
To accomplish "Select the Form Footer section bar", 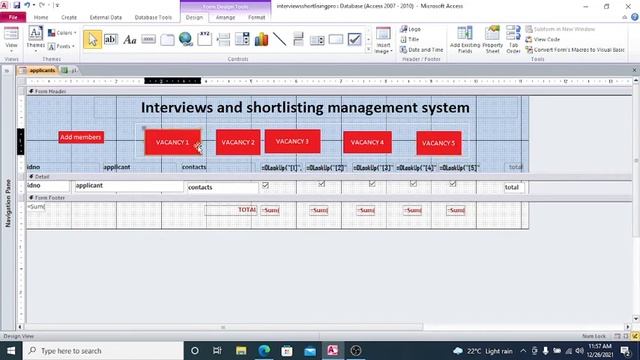I will (329, 198).
